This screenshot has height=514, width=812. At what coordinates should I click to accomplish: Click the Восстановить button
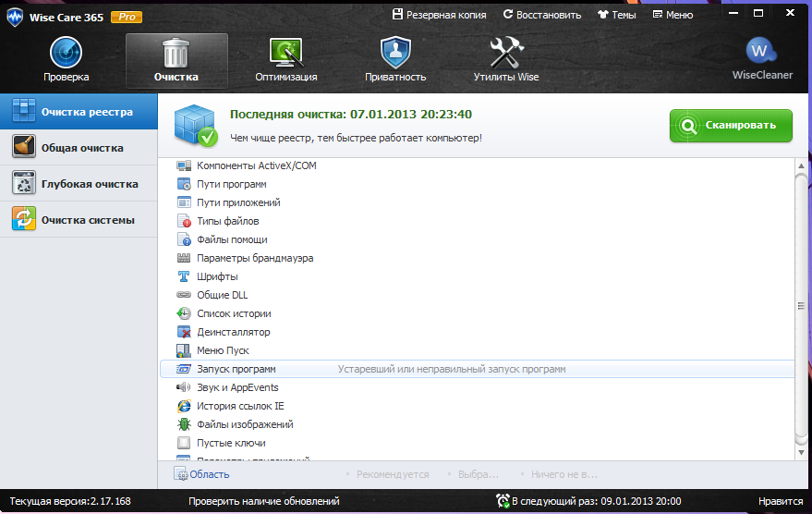pos(542,15)
